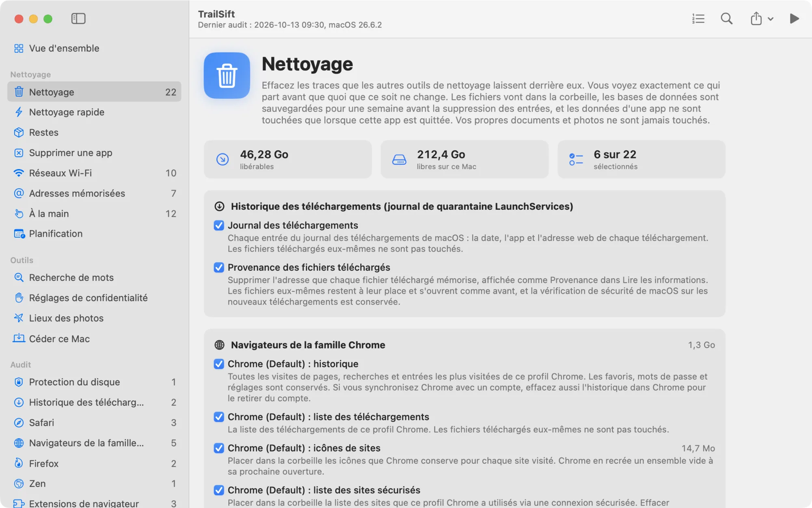The image size is (812, 508).
Task: Click the Protection du disque shield icon
Action: 19,382
